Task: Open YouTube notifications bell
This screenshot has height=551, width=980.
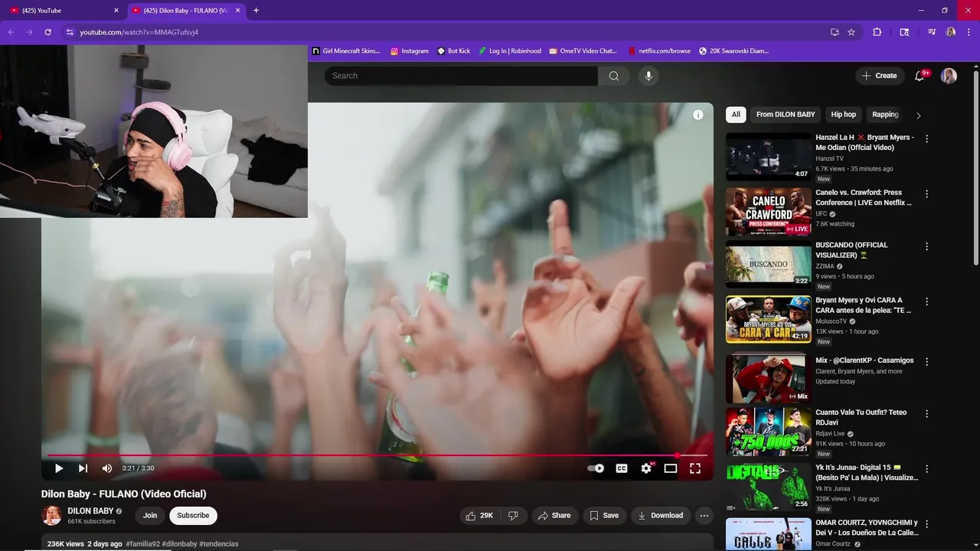Action: 920,76
